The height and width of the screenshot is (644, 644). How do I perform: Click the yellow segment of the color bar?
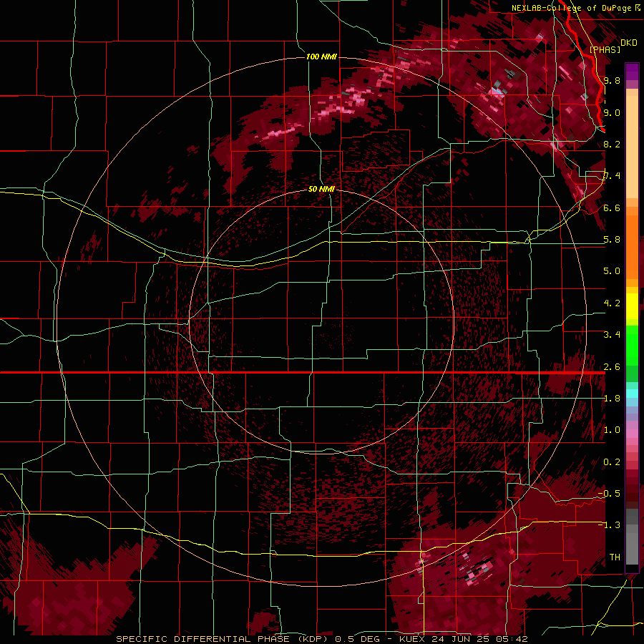[632, 306]
